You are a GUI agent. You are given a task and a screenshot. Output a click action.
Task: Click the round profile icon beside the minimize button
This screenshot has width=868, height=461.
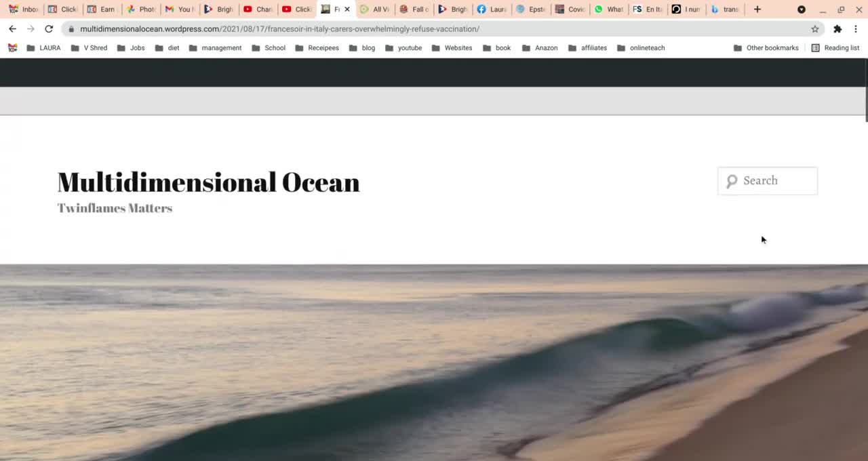click(802, 9)
